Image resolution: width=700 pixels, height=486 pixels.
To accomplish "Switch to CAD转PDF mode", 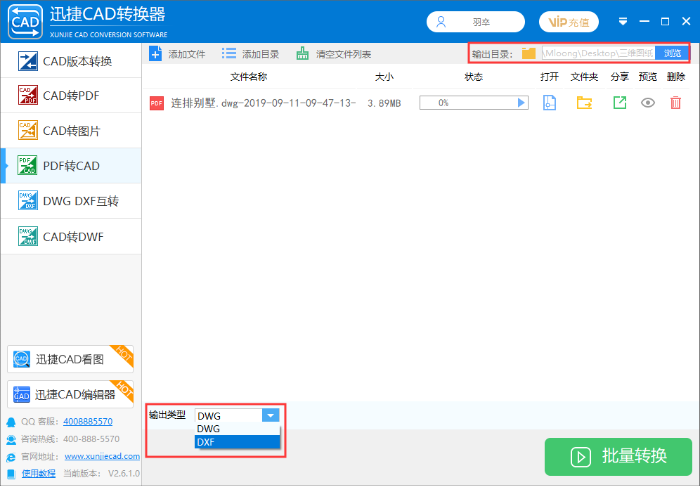I will 71,96.
